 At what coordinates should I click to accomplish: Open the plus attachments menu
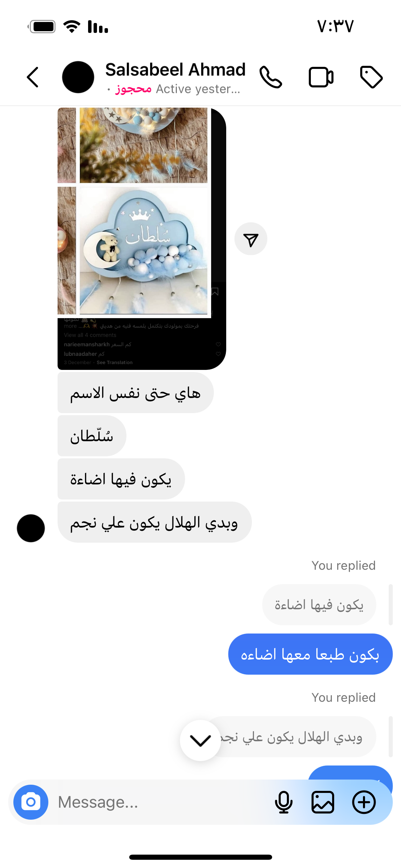(x=364, y=802)
